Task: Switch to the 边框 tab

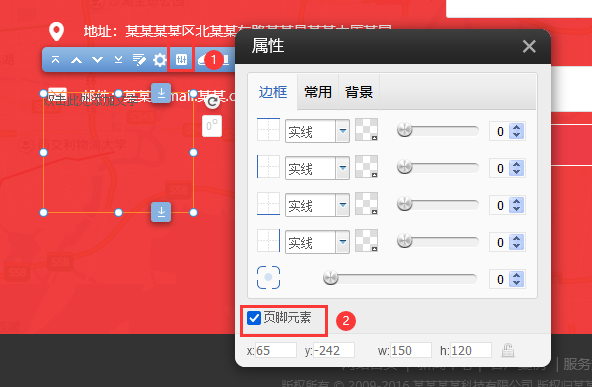Action: [273, 92]
